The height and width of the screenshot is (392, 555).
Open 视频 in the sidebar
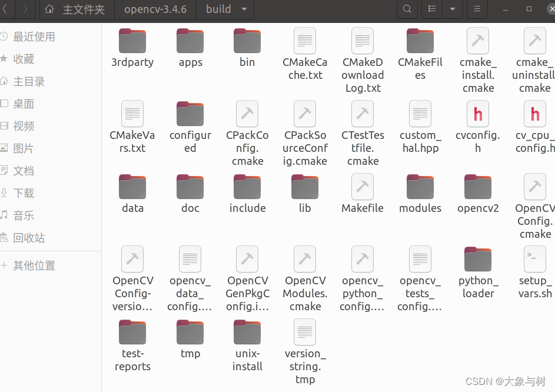tap(51, 126)
